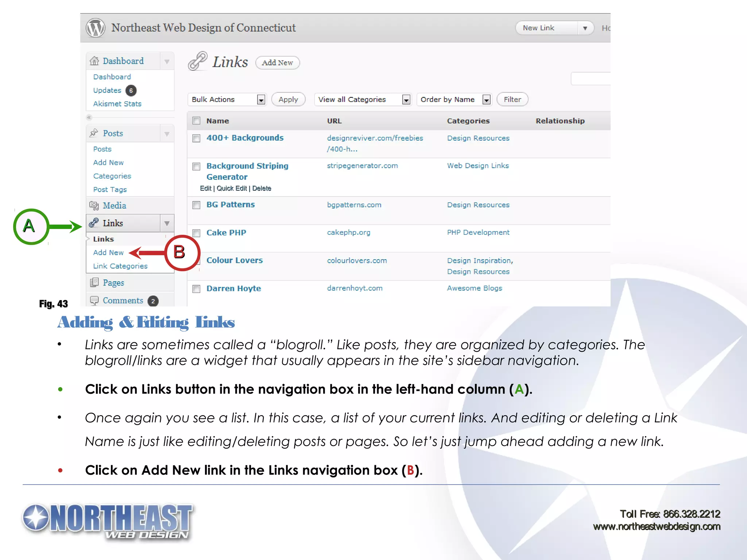Click the Updates count badge 6
This screenshot has width=747, height=560.
pos(131,90)
